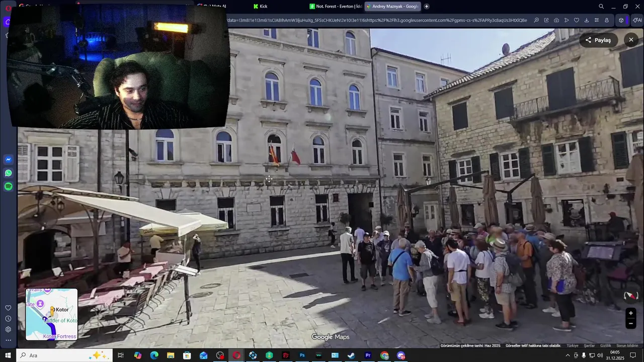
Task: Close the Street View photo viewer
Action: tap(631, 40)
